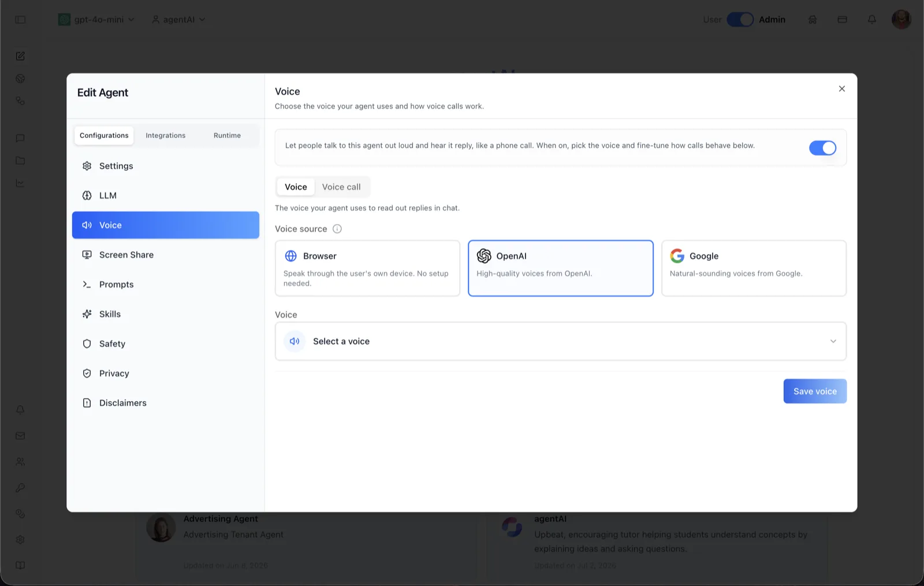Click the Skills sparkle icon
Viewport: 924px width, 586px height.
(87, 314)
